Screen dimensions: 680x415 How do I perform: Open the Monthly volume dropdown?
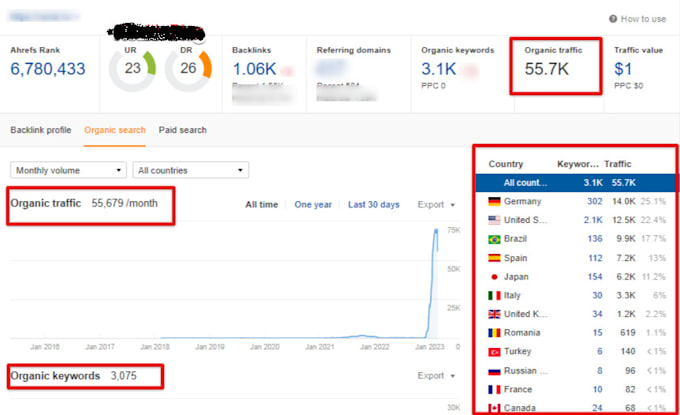coord(69,170)
